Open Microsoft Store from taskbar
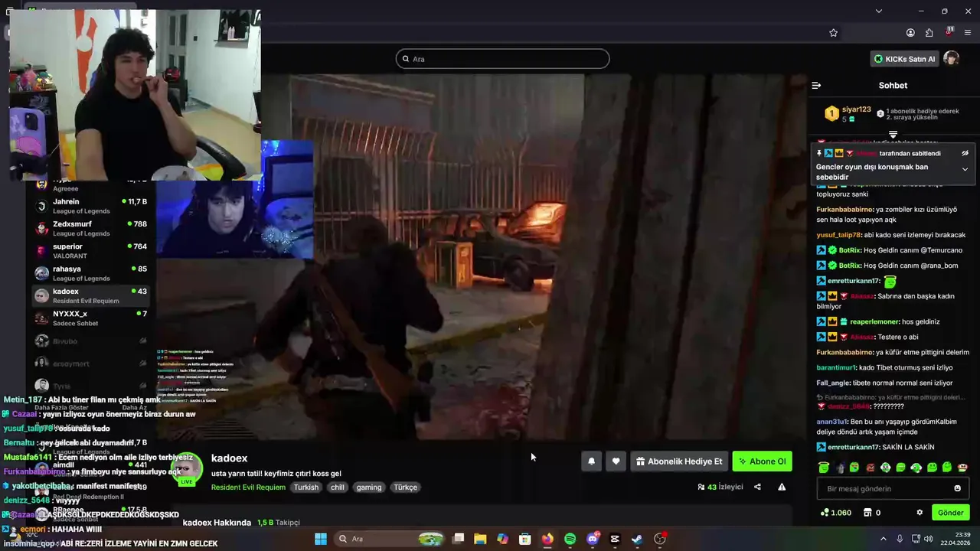Image resolution: width=980 pixels, height=551 pixels. pos(525,539)
